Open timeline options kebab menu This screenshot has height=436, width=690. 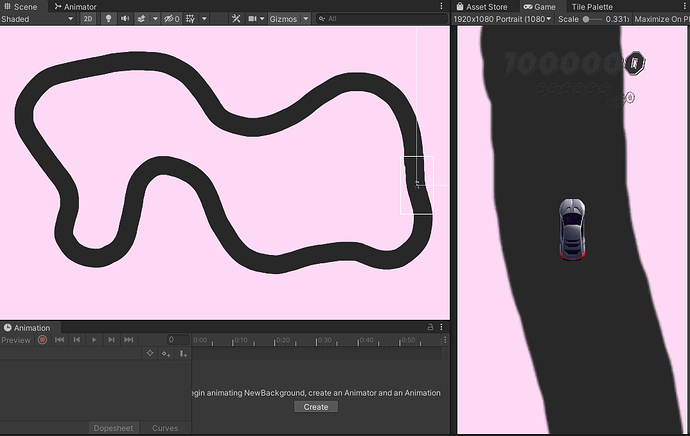click(445, 340)
